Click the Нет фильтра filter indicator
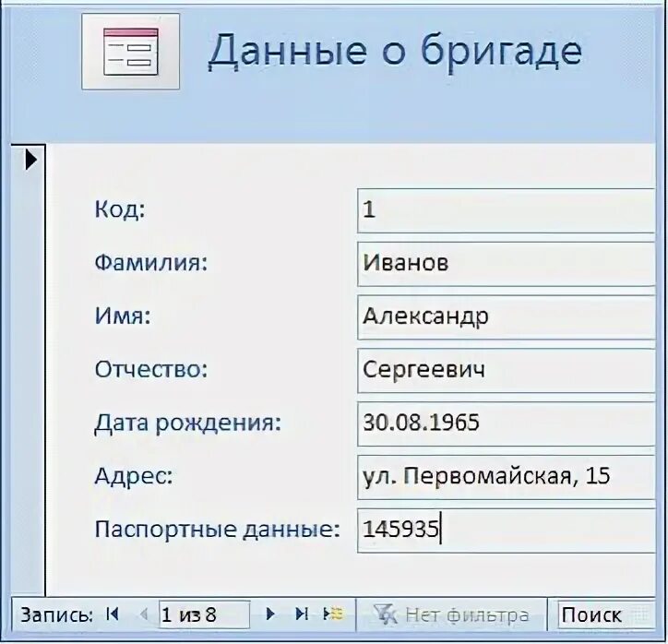The height and width of the screenshot is (644, 668). click(451, 614)
